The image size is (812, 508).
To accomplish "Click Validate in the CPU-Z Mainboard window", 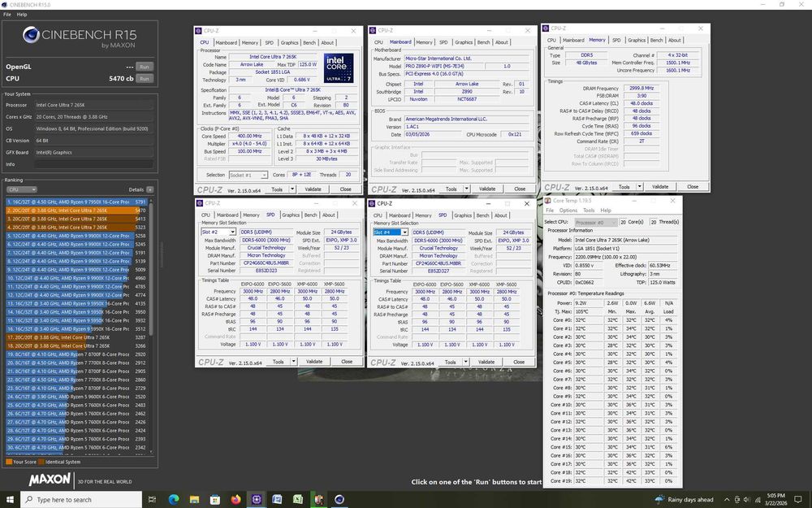I will [x=486, y=189].
